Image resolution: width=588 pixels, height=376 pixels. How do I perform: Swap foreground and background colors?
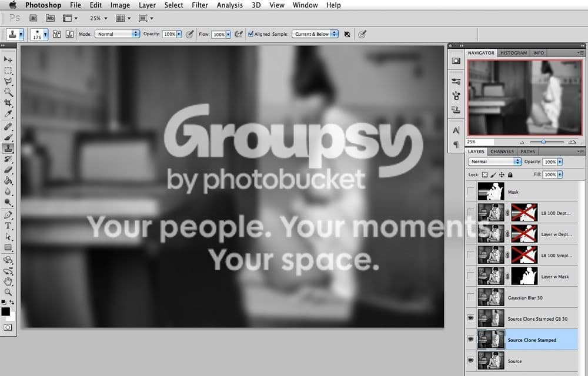pyautogui.click(x=12, y=302)
